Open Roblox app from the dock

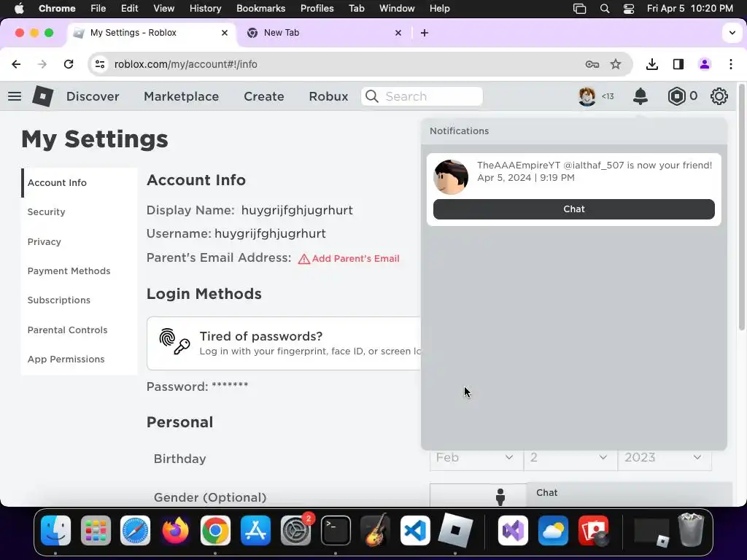(455, 530)
